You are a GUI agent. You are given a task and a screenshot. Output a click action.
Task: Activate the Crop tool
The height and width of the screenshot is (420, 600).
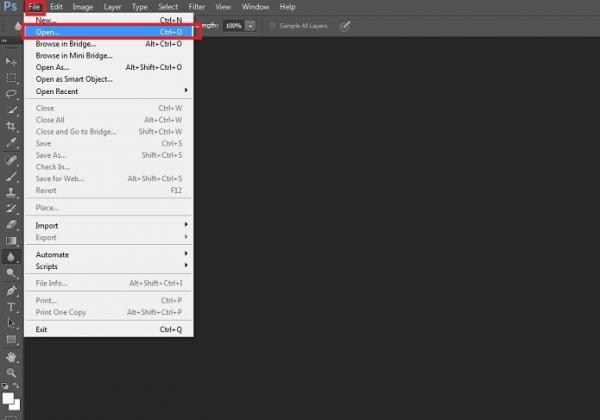[11, 126]
